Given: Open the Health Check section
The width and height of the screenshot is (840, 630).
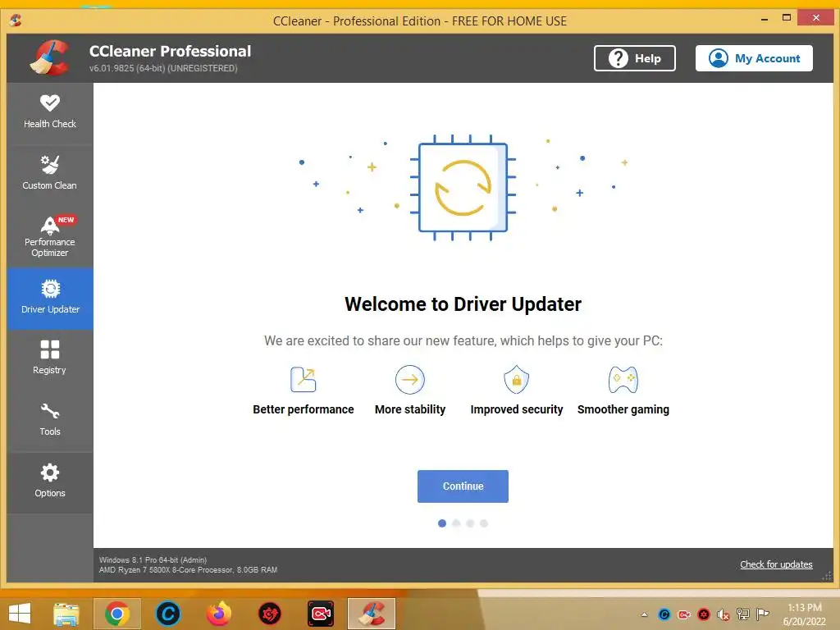Looking at the screenshot, I should pos(50,112).
